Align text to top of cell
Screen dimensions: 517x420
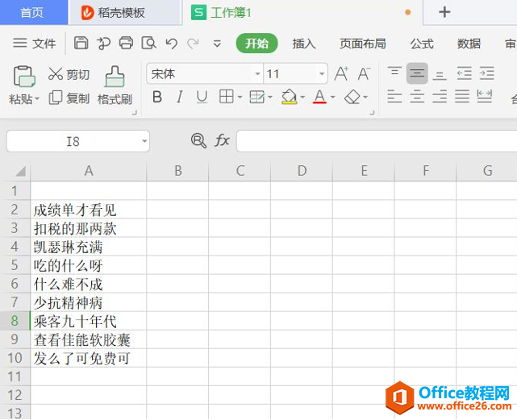[x=394, y=73]
